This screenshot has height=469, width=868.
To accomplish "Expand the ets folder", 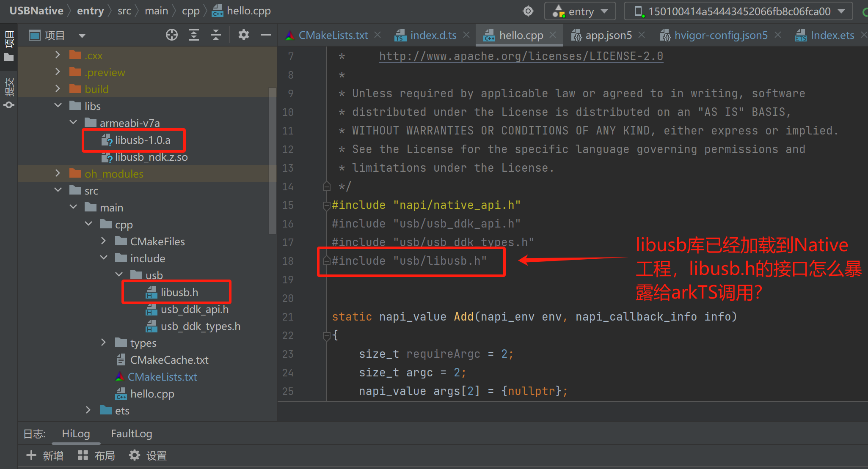I will click(x=88, y=410).
